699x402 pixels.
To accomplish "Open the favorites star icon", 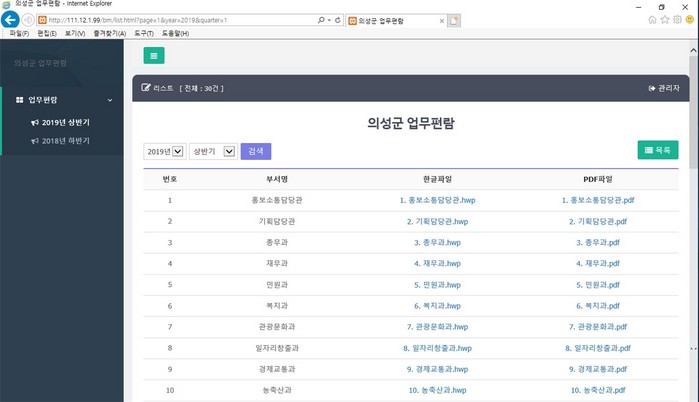I will [x=665, y=20].
